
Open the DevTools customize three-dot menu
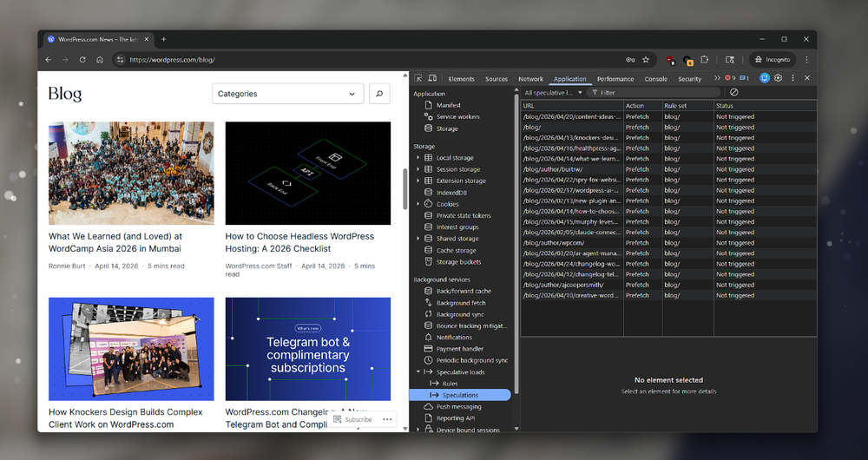(792, 78)
